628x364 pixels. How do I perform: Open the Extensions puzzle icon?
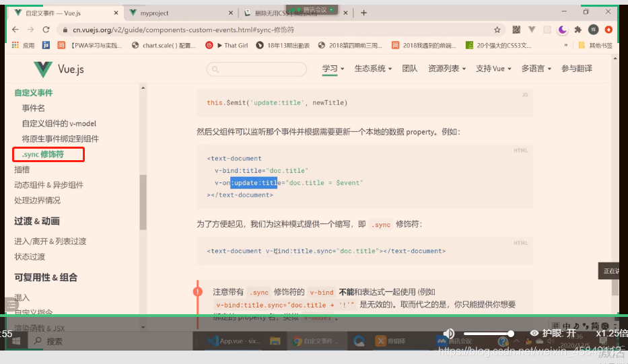578,30
